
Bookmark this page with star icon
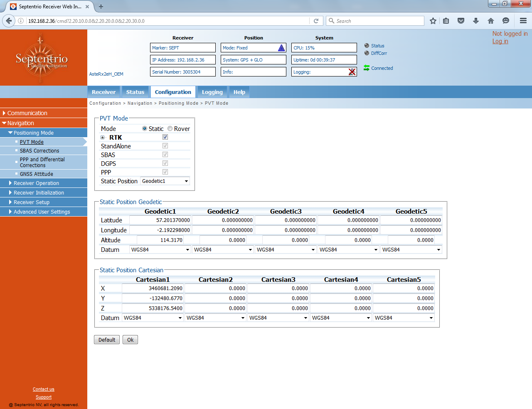coord(433,21)
